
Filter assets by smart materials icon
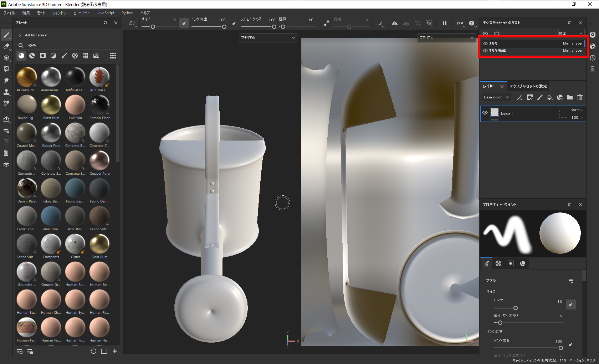click(32, 56)
